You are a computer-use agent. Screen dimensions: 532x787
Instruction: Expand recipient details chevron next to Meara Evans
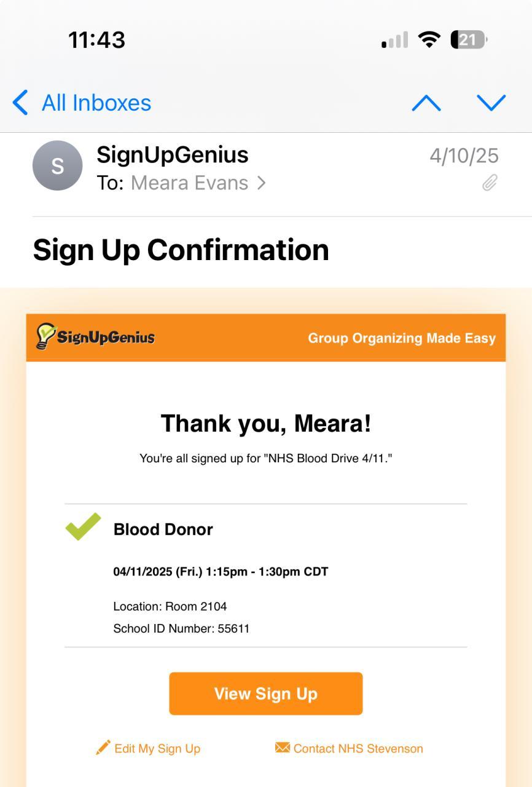pyautogui.click(x=262, y=183)
